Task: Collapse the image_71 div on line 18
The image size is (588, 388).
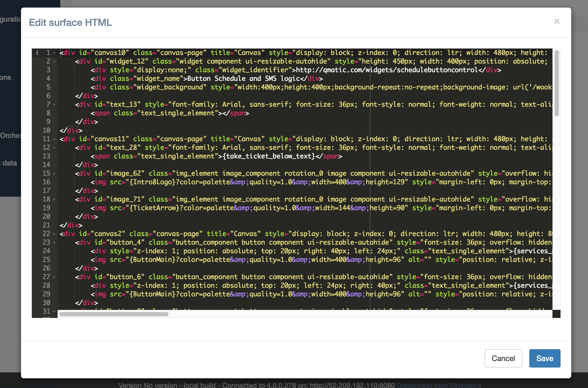Action: (54, 199)
